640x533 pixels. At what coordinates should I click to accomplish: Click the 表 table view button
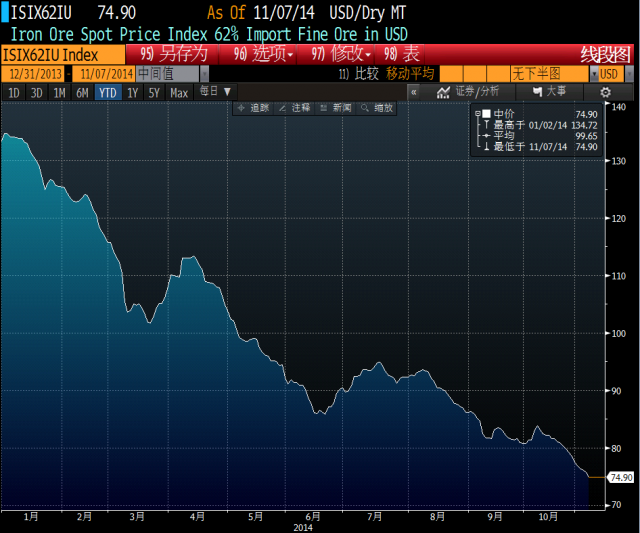point(403,54)
